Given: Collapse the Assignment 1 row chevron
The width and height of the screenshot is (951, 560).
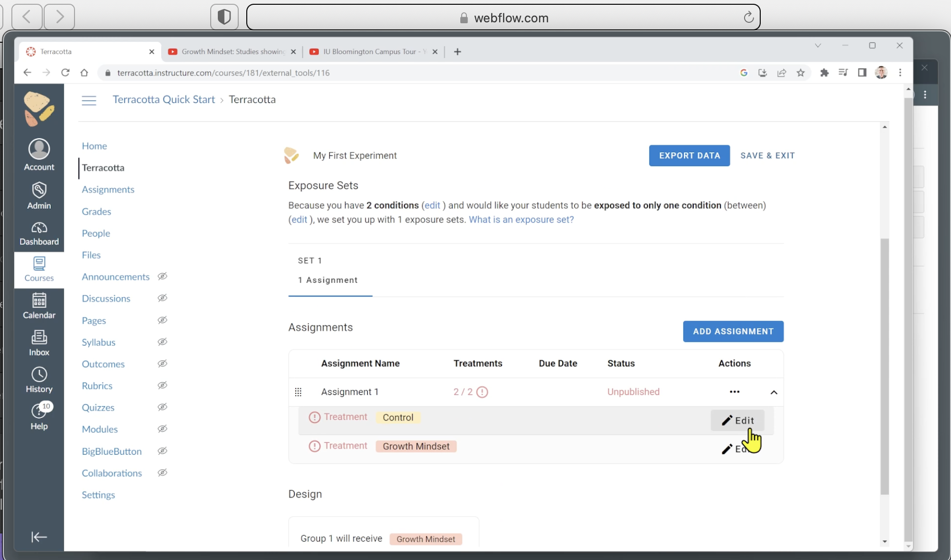Looking at the screenshot, I should click(774, 392).
